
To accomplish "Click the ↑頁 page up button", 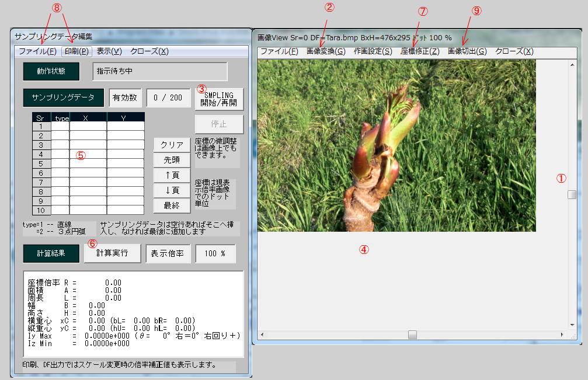I will 172,175.
